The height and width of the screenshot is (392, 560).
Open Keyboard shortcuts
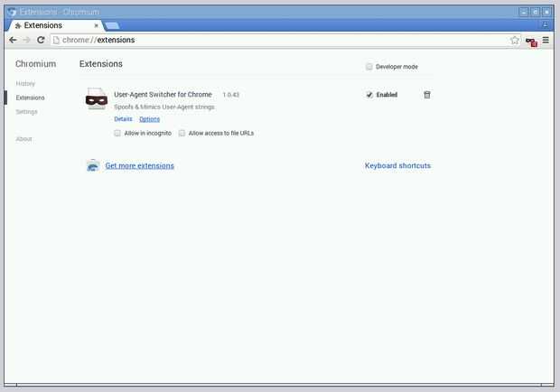tap(397, 165)
